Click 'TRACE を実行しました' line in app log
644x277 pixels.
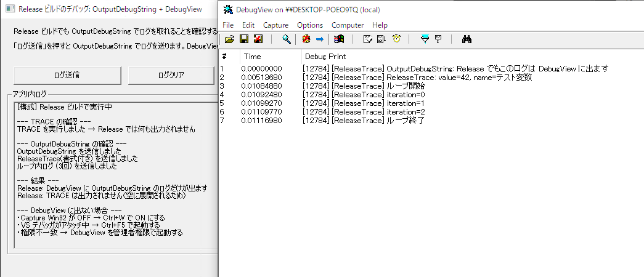106,129
